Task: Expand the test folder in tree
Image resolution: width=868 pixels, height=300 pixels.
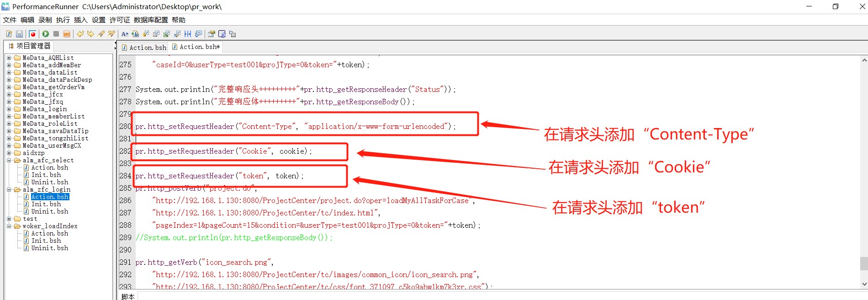Action: tap(9, 219)
